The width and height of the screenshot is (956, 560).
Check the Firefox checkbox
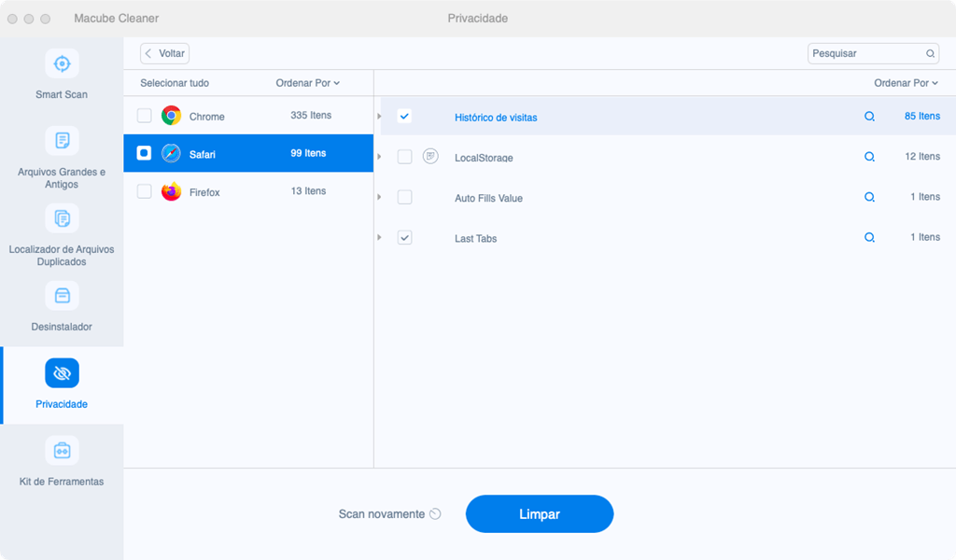[144, 191]
